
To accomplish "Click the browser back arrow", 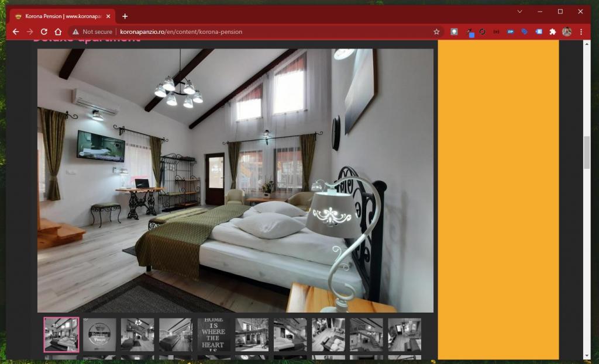I will pos(16,32).
